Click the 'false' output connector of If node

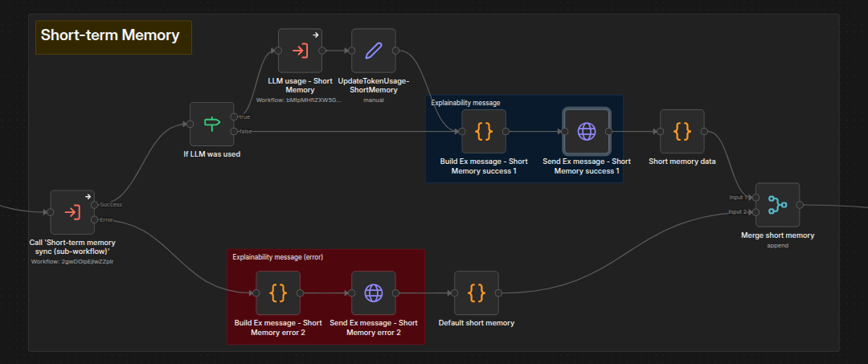(234, 132)
